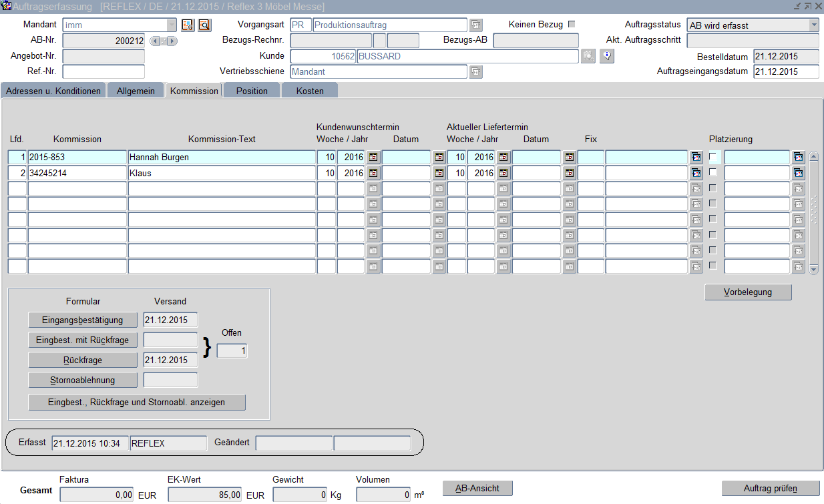Open the Adressen u. Konditionen tab
The width and height of the screenshot is (824, 504).
tap(53, 91)
